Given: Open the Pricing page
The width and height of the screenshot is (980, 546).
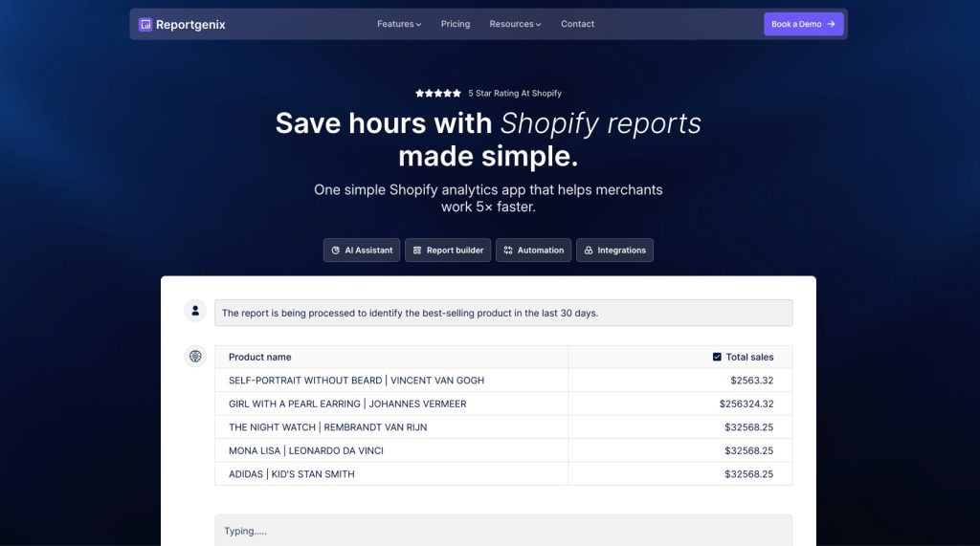Looking at the screenshot, I should pyautogui.click(x=455, y=24).
